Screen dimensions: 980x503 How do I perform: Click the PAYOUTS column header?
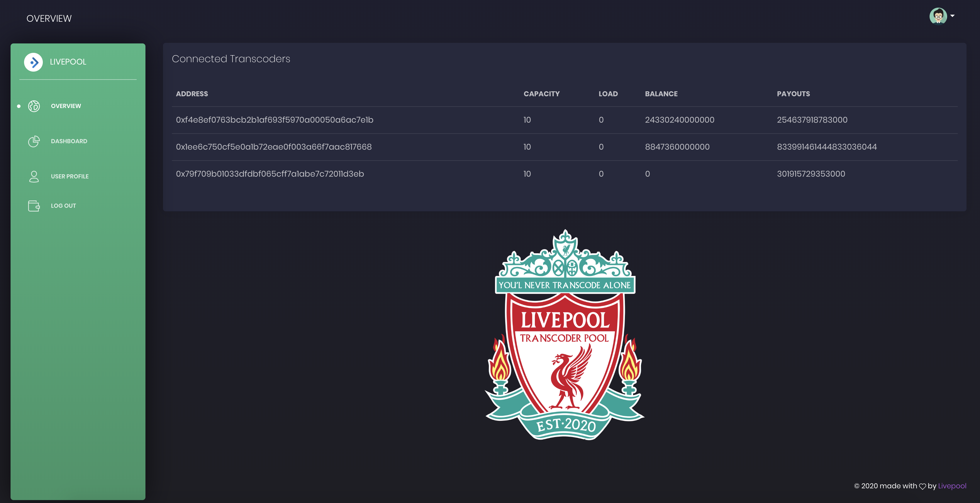793,94
